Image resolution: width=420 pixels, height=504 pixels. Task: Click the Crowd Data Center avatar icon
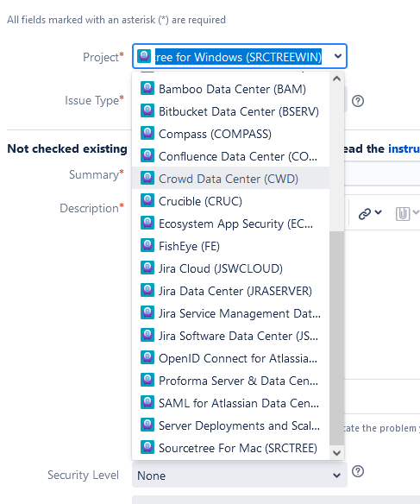pyautogui.click(x=147, y=178)
